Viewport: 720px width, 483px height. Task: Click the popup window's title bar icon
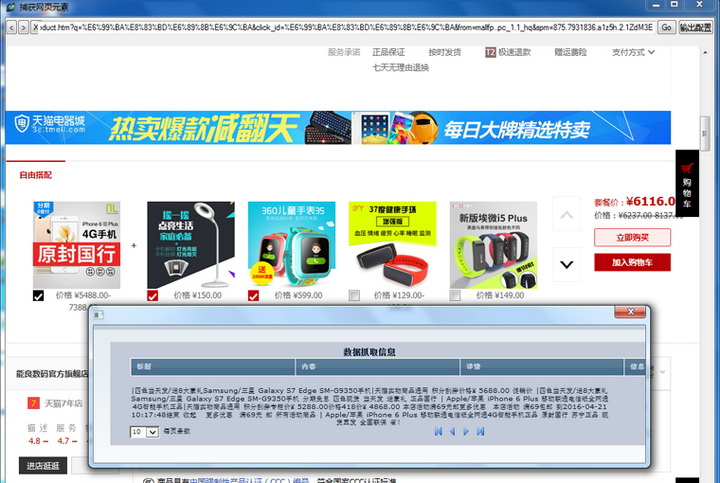click(99, 315)
